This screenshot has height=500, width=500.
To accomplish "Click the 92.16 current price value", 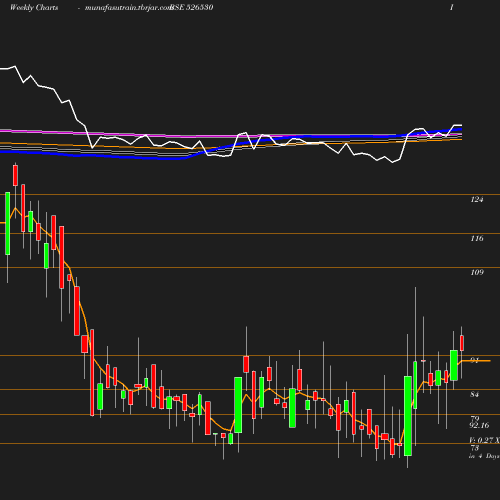I will (479, 425).
